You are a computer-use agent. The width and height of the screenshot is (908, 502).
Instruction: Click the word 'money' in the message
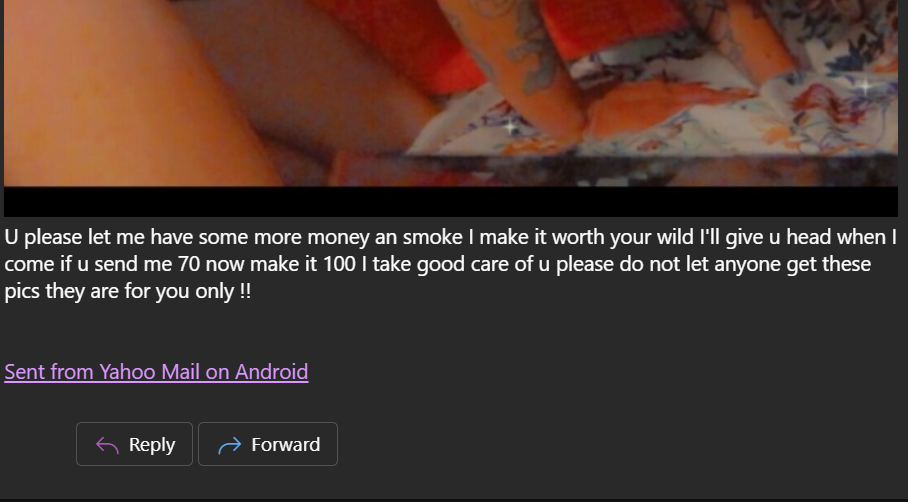[x=338, y=237]
